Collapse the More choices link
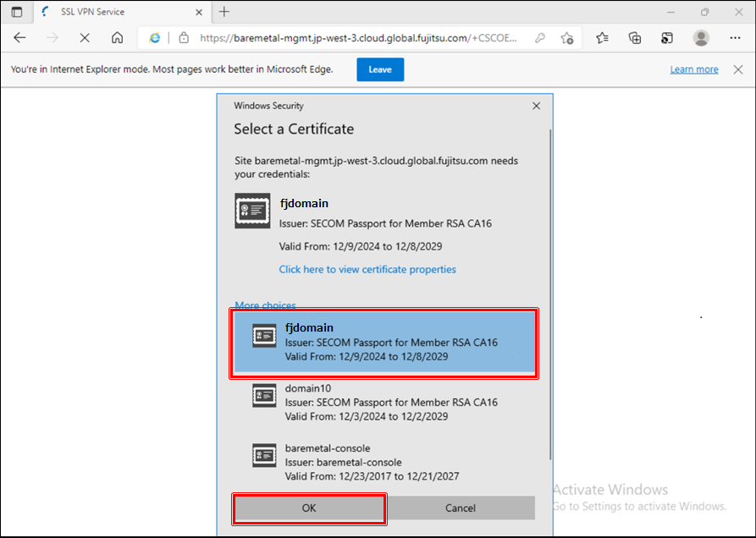This screenshot has width=756, height=538. point(265,305)
